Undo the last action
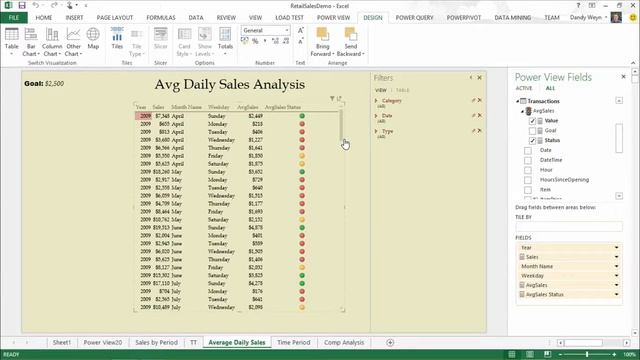Image resolution: width=640 pixels, height=360 pixels. pyautogui.click(x=36, y=5)
